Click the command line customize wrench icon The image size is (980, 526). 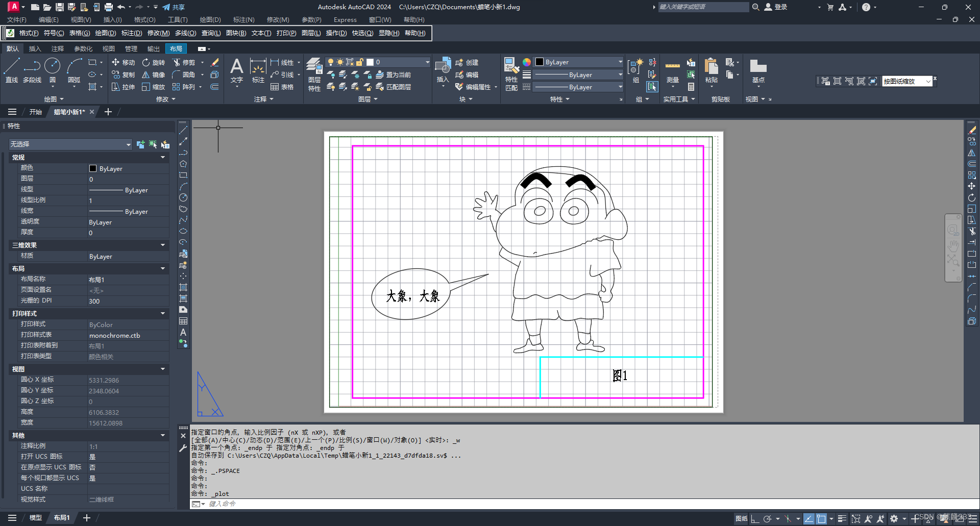(183, 448)
